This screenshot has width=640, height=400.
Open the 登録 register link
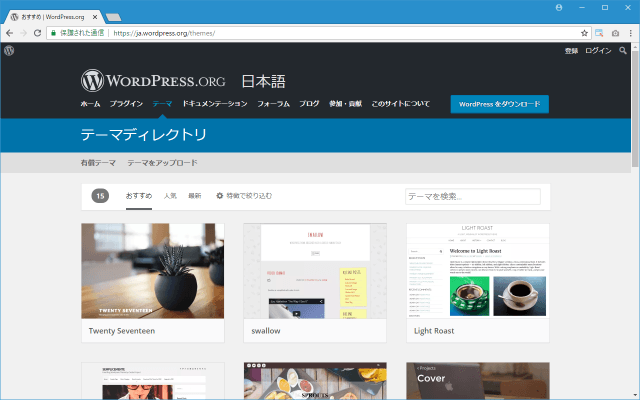571,51
